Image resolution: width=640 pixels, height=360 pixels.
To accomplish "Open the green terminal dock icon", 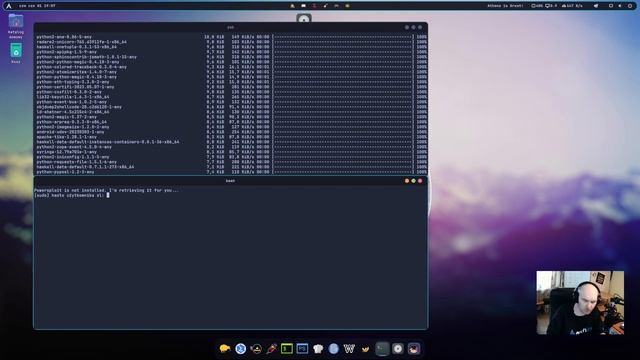I will [287, 349].
